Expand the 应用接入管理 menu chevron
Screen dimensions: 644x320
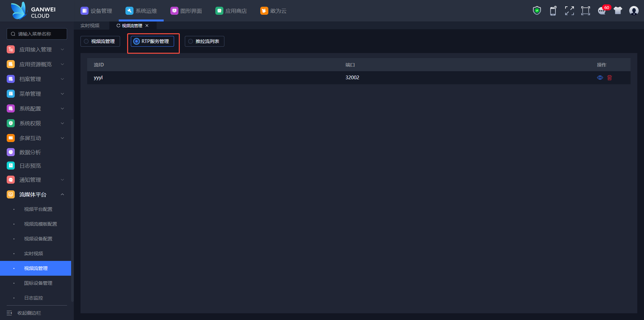(62, 49)
